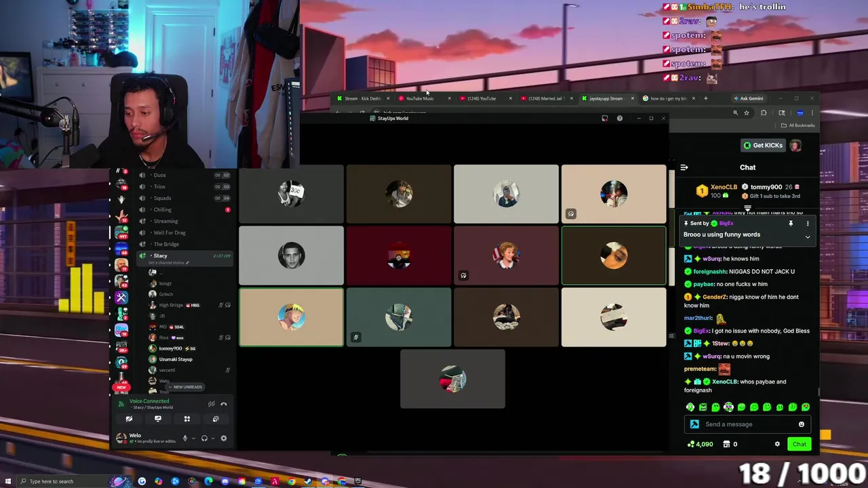
Task: Open Ask Gemini button
Action: [749, 98]
